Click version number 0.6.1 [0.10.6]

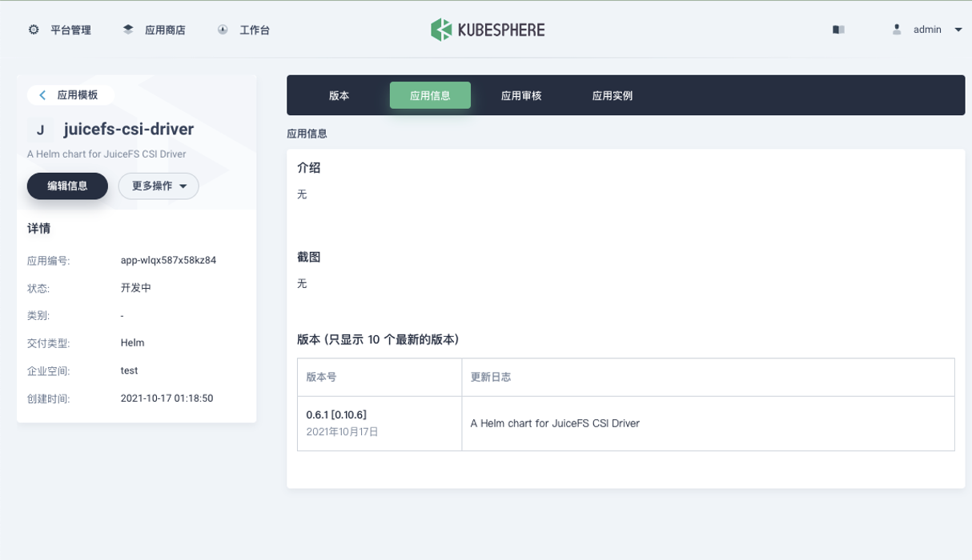336,414
